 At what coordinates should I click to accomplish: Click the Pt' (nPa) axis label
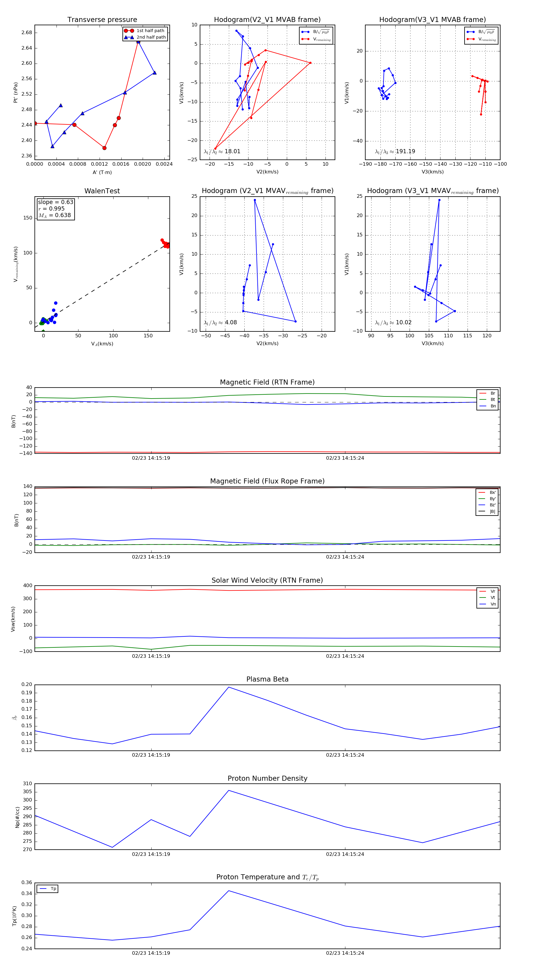pos(16,92)
